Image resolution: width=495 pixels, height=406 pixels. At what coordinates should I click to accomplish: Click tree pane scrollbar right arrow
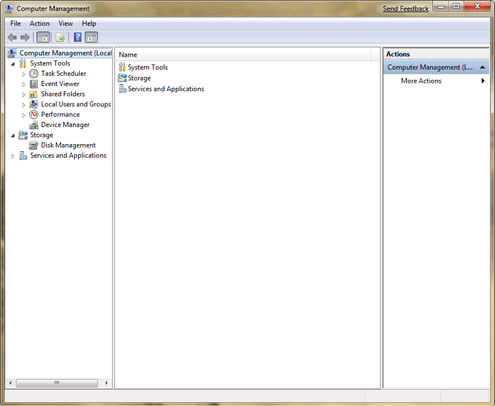point(106,383)
